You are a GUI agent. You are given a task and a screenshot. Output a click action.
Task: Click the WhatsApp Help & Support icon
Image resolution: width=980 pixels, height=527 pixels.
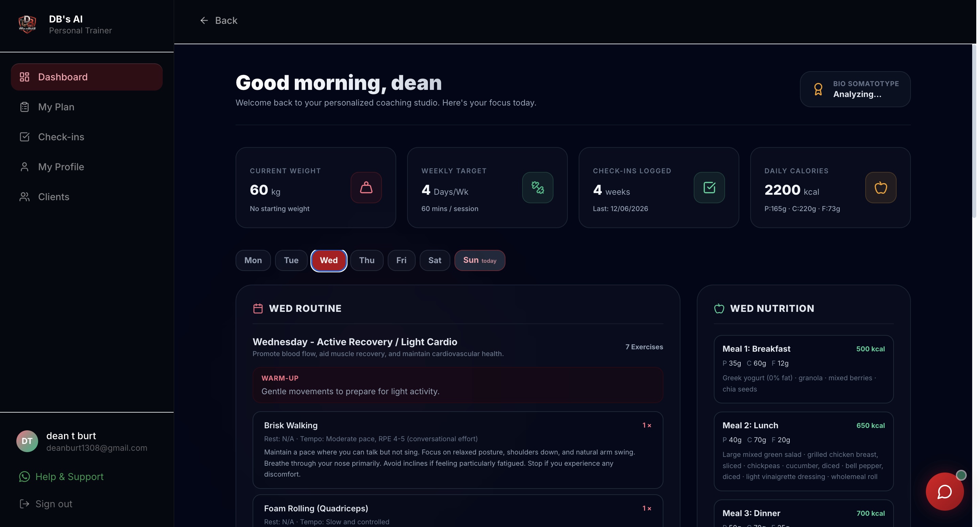(x=25, y=476)
